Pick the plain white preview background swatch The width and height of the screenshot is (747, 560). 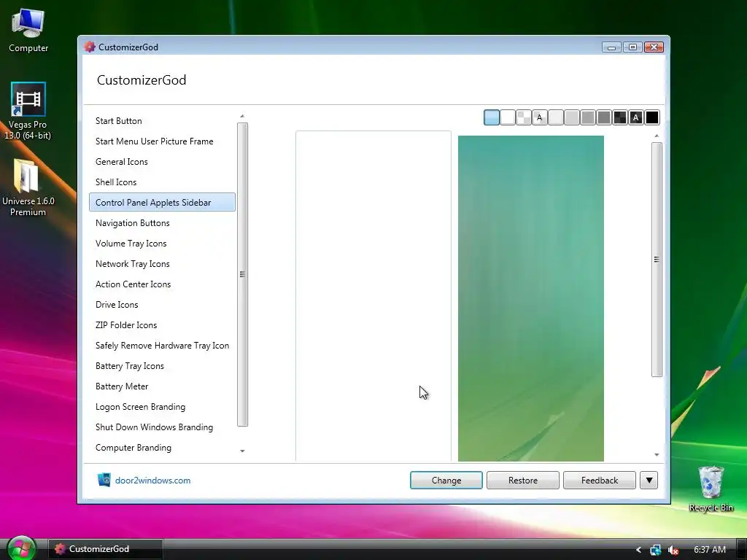508,117
